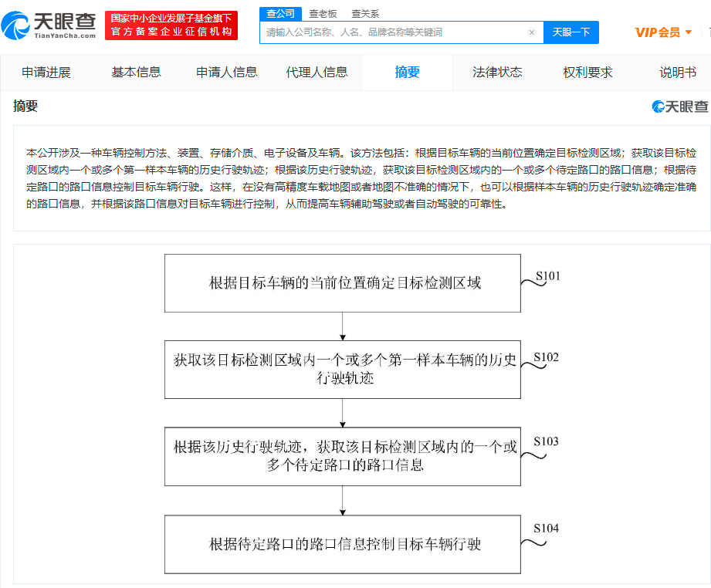Open the 申请人信息 tab

[227, 73]
